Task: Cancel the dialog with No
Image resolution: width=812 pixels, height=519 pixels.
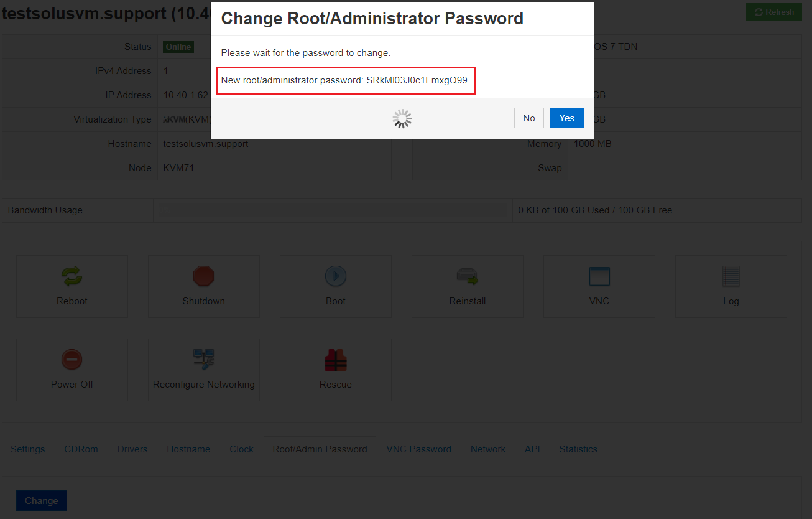Action: (x=529, y=118)
